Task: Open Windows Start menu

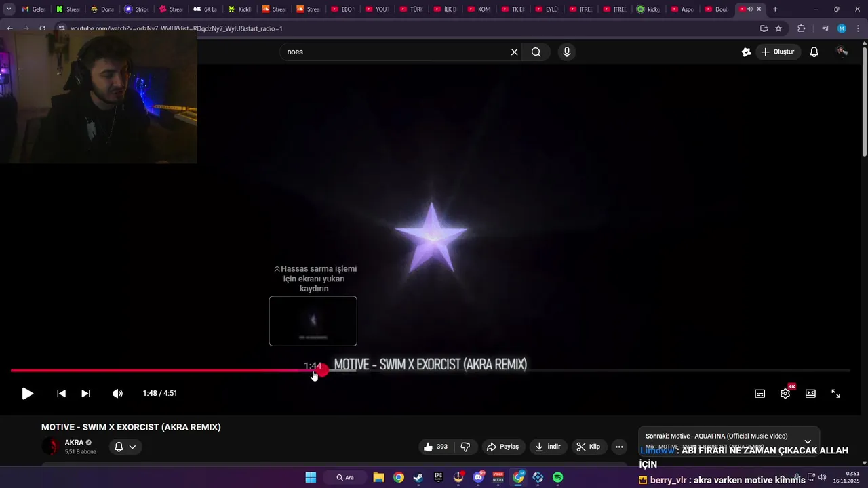Action: click(x=311, y=477)
